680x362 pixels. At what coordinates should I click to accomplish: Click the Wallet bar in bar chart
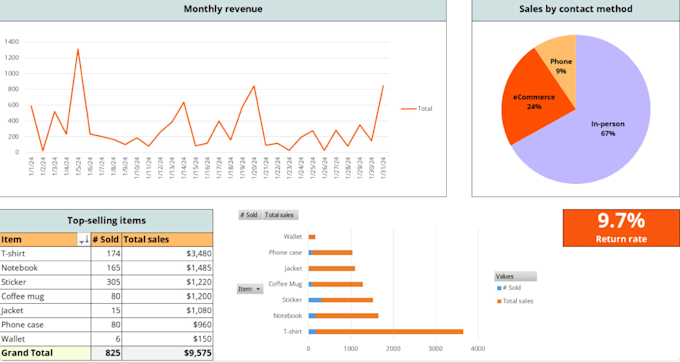click(312, 237)
